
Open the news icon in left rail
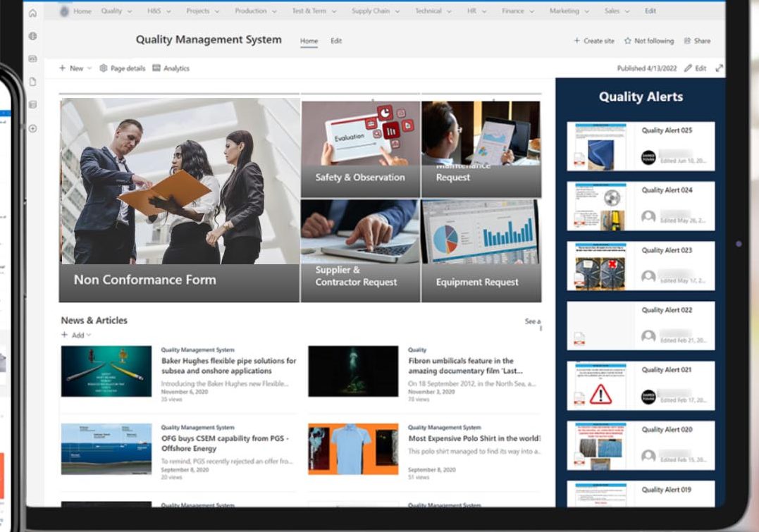[x=33, y=58]
